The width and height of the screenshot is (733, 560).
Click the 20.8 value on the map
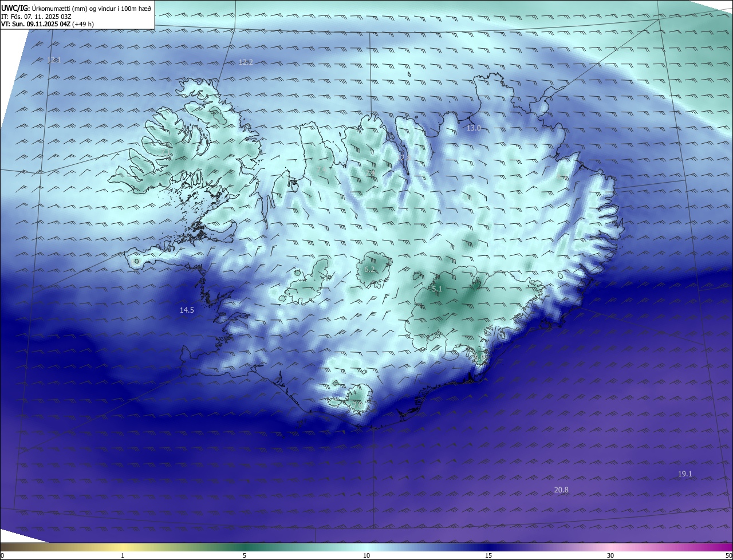point(561,490)
